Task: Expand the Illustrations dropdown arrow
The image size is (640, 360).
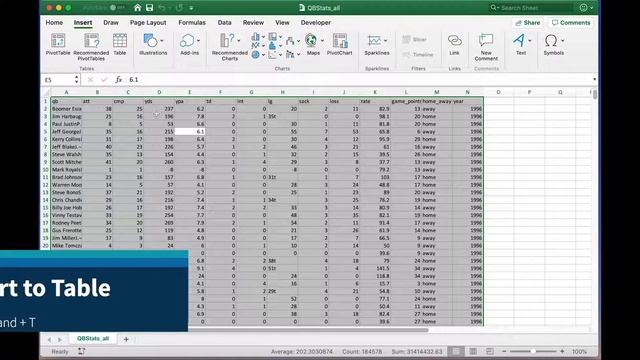Action: pos(162,40)
